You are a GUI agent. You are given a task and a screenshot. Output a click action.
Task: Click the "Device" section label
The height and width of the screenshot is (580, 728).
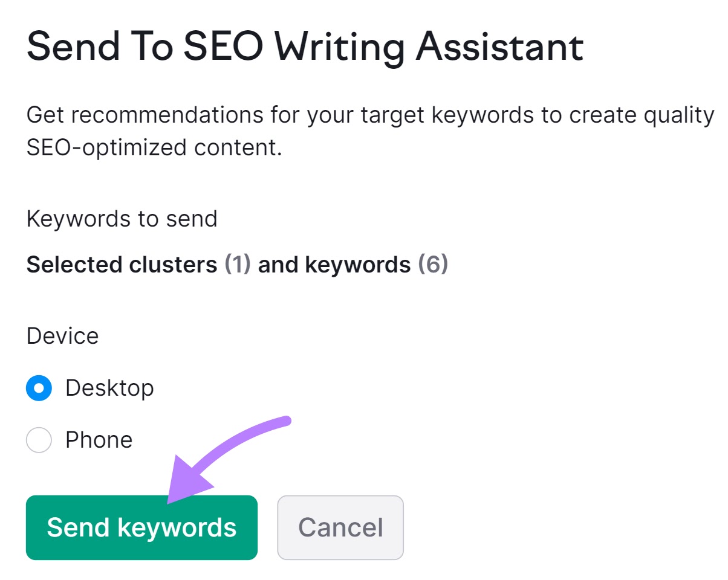[62, 335]
